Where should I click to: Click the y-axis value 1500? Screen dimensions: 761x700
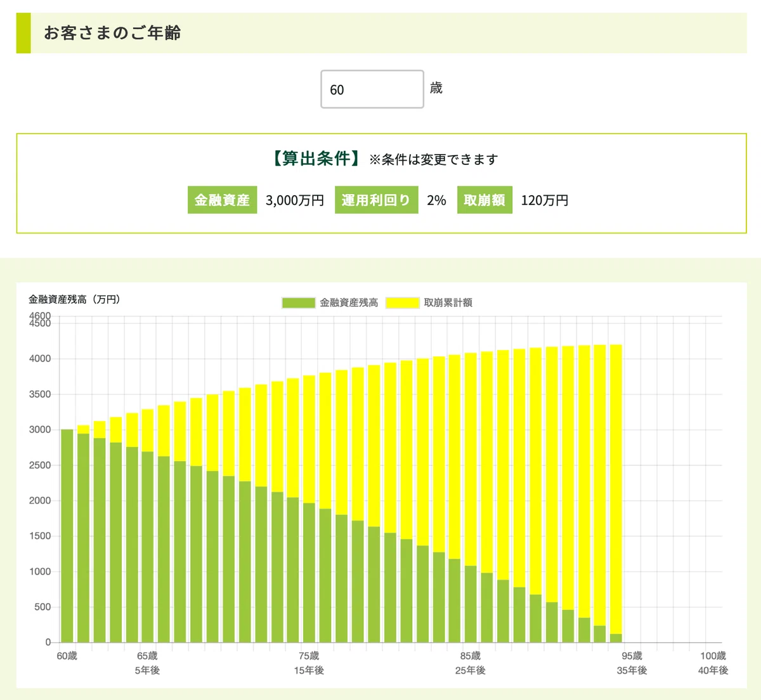pos(39,536)
